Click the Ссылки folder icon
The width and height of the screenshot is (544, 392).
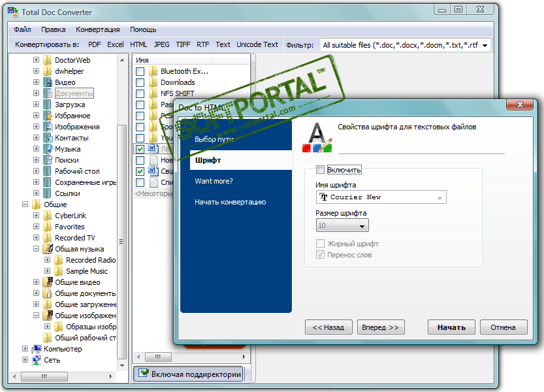point(47,193)
